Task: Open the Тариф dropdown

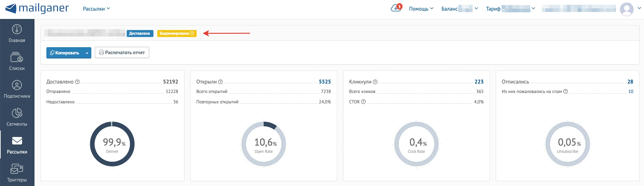Action: (510, 9)
